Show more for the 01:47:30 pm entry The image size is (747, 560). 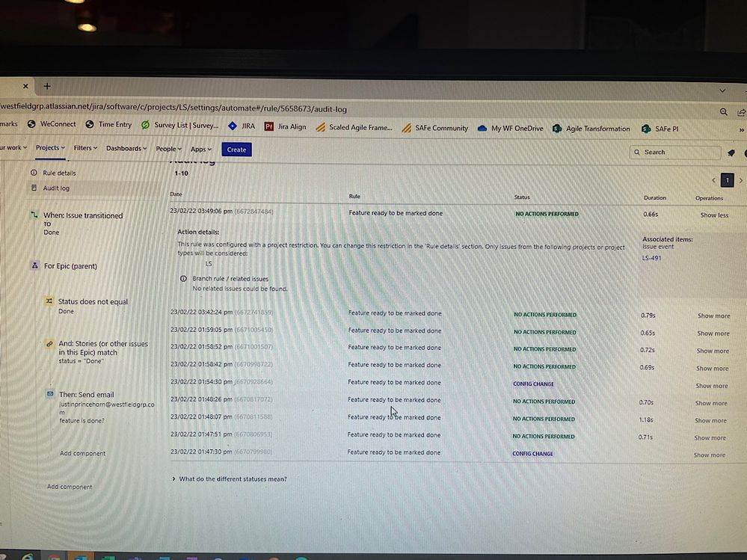710,455
